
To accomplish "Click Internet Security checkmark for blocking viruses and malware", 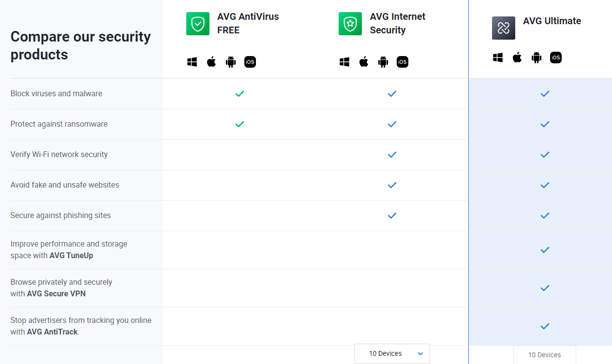I will 392,94.
